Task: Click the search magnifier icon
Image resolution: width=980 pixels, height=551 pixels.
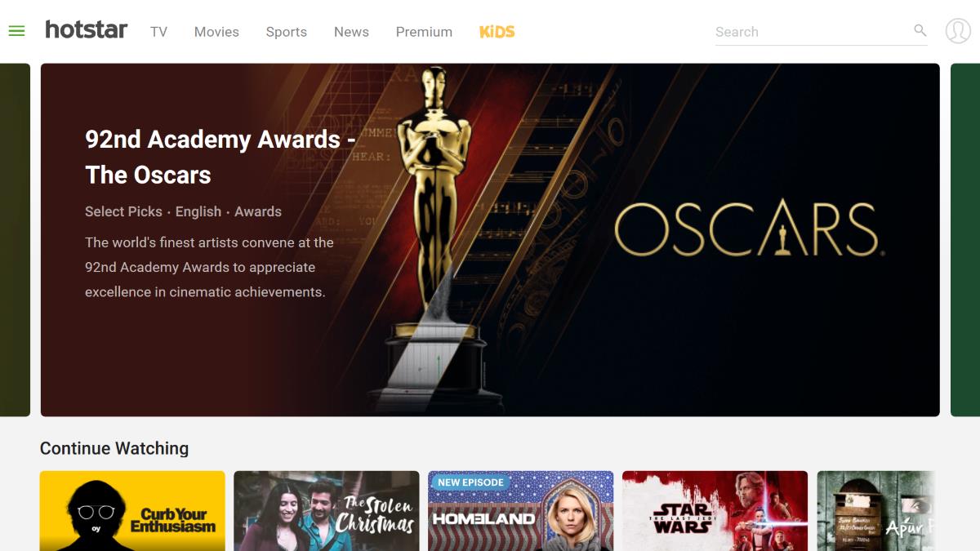Action: [920, 31]
